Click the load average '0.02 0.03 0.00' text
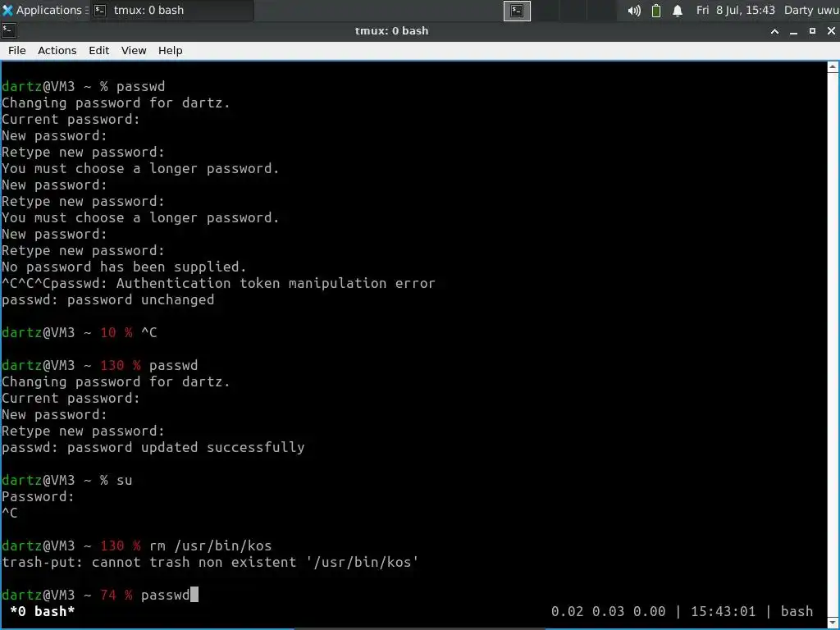Viewport: 840px width, 630px height. (608, 611)
